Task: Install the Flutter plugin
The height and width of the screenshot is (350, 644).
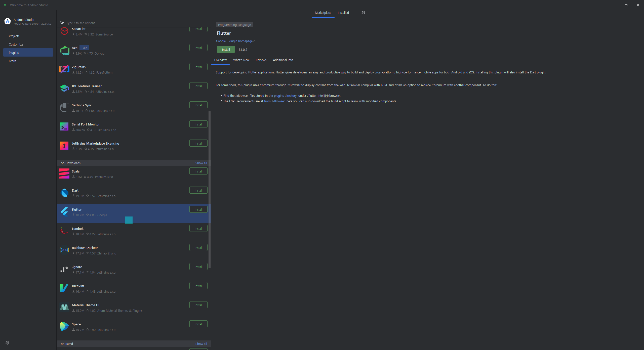Action: 225,49
